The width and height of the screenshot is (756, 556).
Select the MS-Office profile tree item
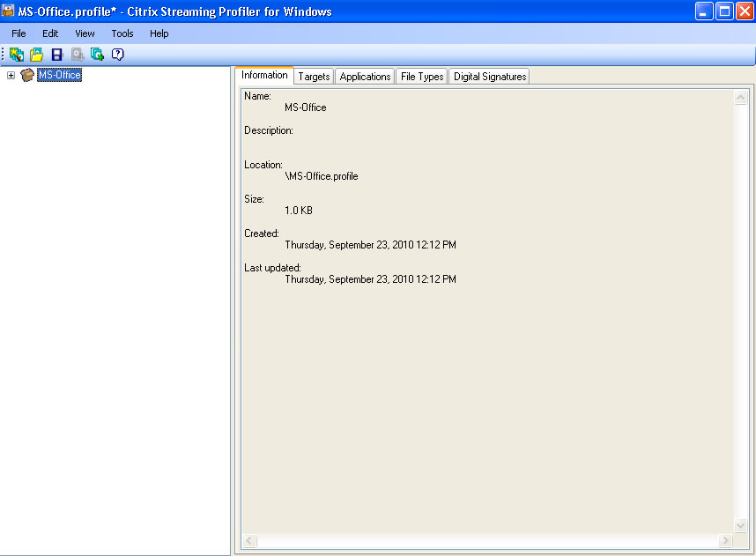point(60,75)
